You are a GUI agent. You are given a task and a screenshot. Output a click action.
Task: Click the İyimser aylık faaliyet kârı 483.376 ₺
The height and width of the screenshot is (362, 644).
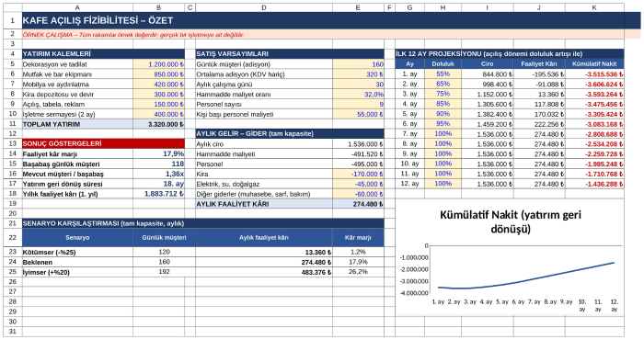click(x=264, y=272)
